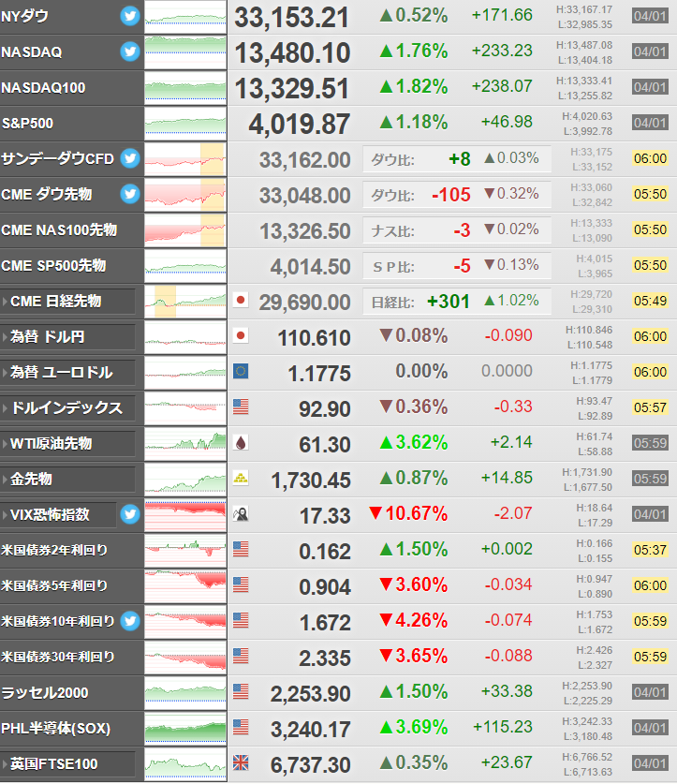Click the SOX change +115.23
The height and width of the screenshot is (784, 677).
point(503,727)
